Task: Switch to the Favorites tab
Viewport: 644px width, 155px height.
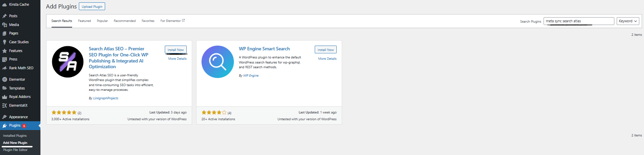Action: tap(148, 21)
